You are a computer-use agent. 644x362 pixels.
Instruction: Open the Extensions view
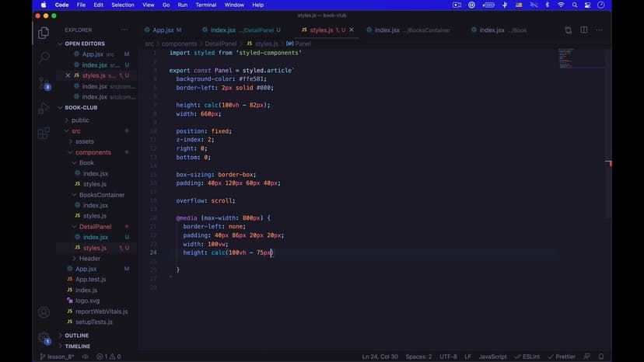(44, 134)
